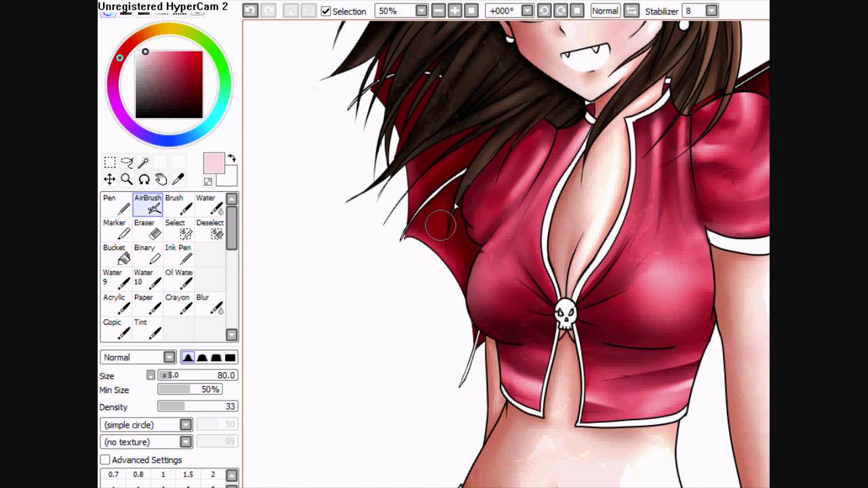This screenshot has width=868, height=488.
Task: Reset the canvas rotation
Action: [x=577, y=11]
